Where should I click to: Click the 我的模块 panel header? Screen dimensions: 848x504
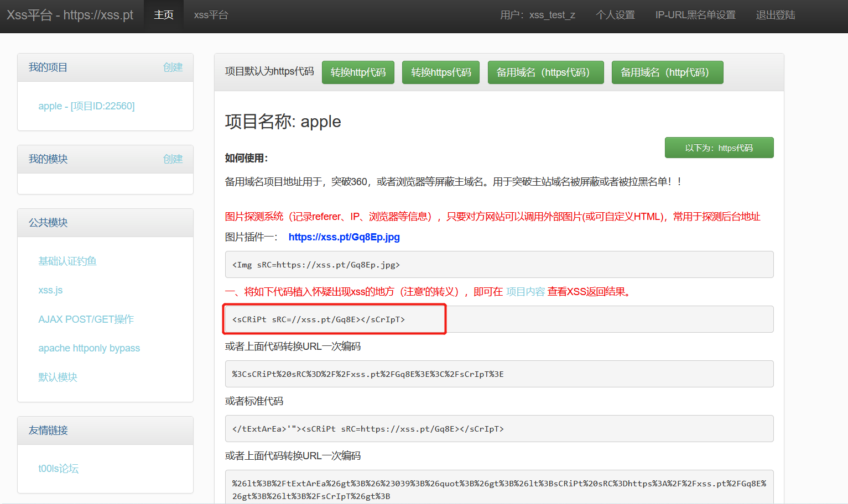[x=105, y=159]
